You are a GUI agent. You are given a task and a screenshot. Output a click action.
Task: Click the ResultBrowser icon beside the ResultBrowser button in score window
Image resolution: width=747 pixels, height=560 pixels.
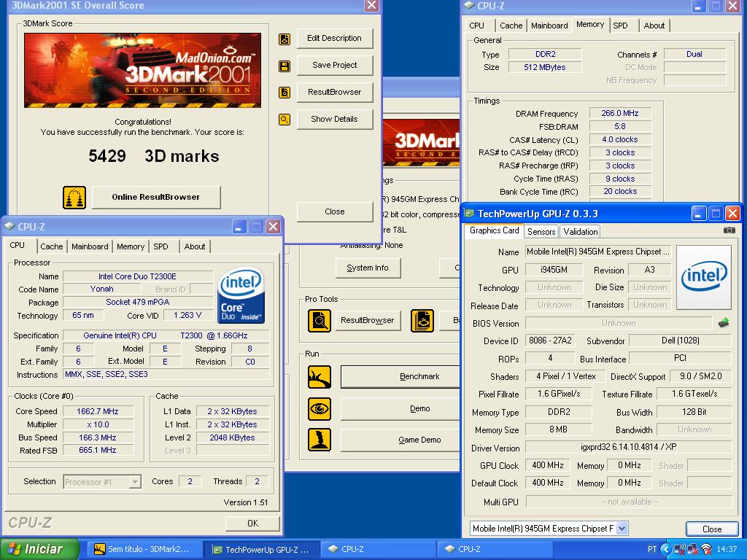[x=285, y=93]
